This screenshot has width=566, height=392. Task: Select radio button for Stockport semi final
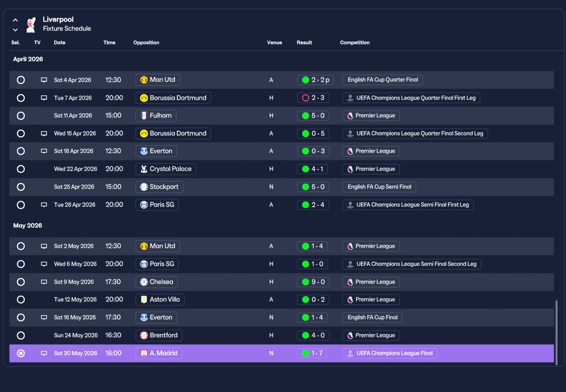pos(21,187)
